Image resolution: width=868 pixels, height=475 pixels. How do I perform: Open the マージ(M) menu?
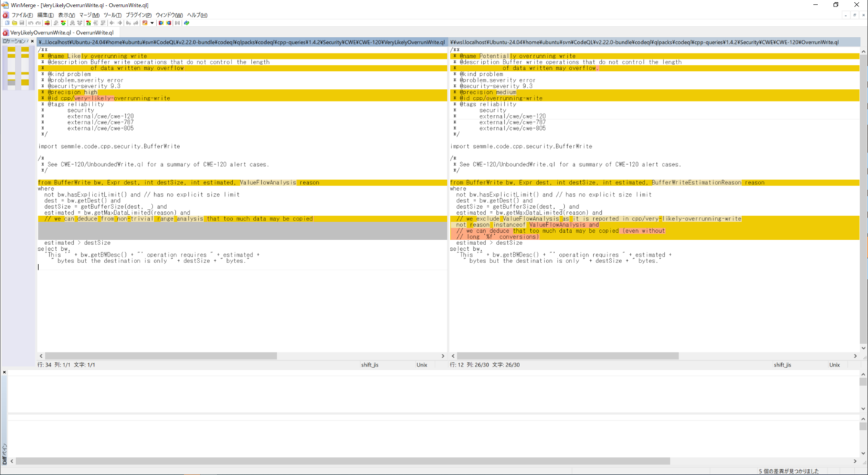click(x=90, y=14)
